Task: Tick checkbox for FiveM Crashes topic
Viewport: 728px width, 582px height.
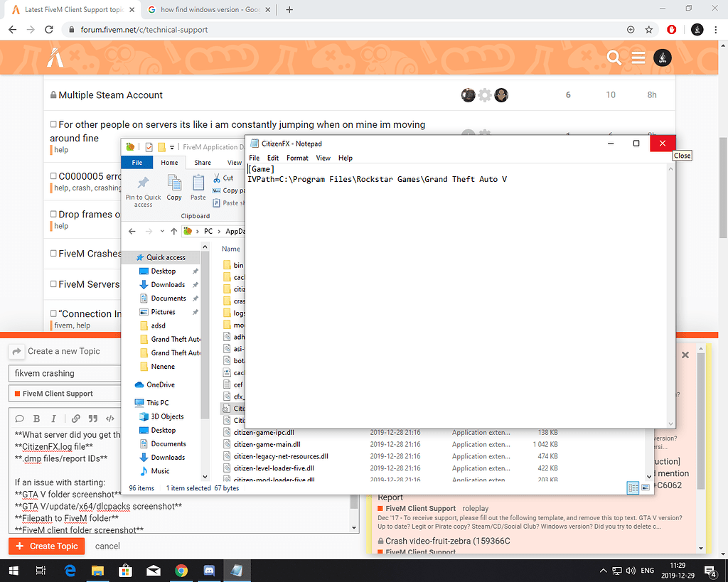Action: pyautogui.click(x=53, y=254)
